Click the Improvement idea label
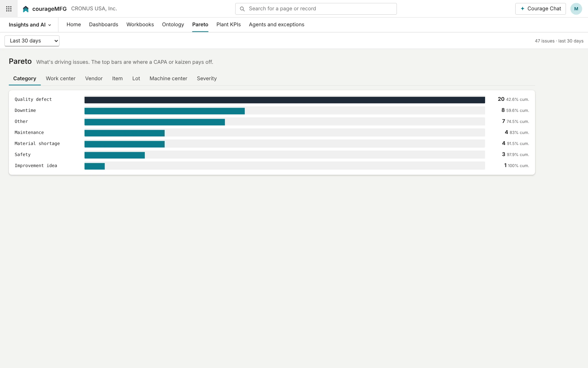 coord(36,166)
